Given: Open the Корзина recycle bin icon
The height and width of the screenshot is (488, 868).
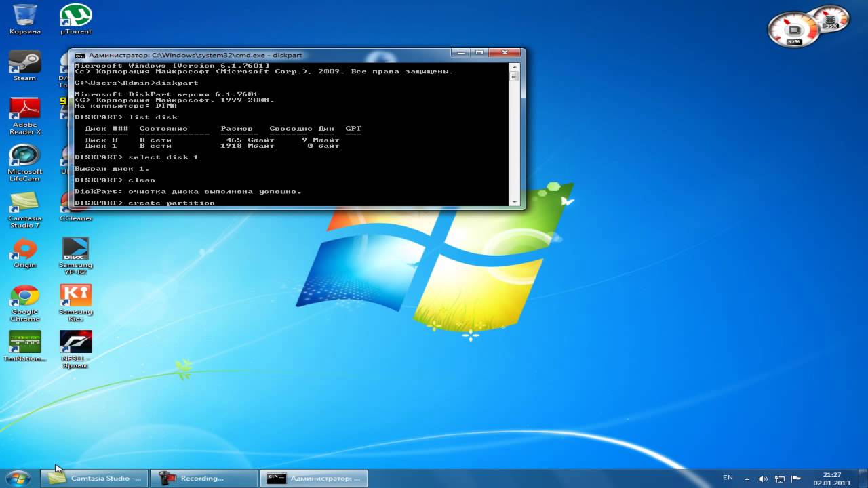Looking at the screenshot, I should tap(25, 19).
